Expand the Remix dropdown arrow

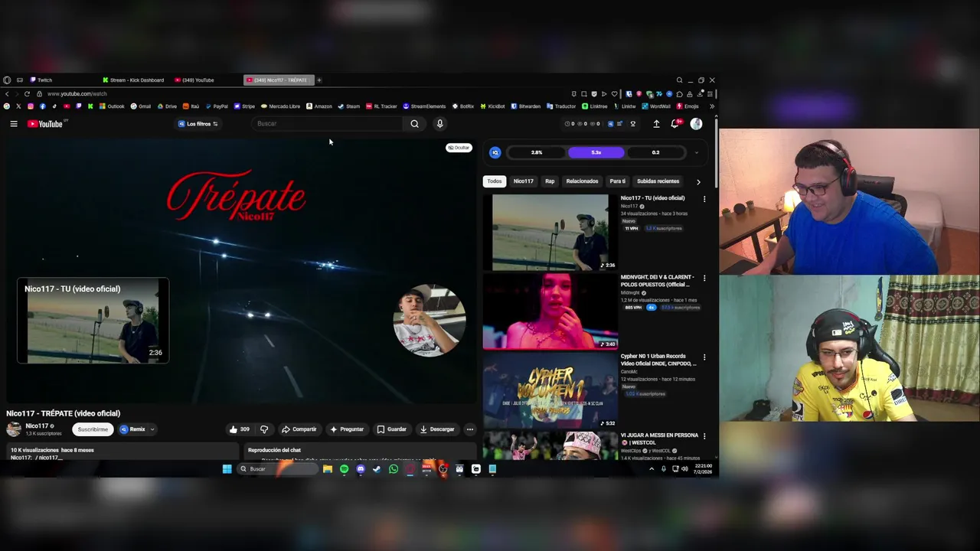click(152, 429)
